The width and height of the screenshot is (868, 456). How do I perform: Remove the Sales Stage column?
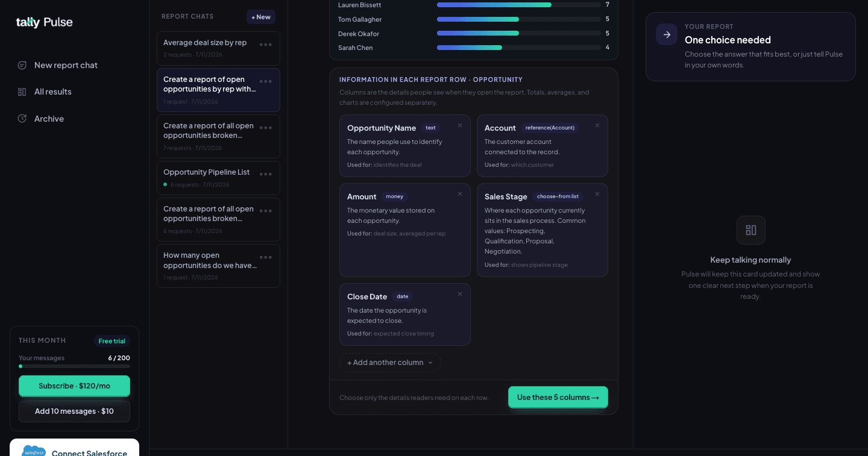[597, 195]
